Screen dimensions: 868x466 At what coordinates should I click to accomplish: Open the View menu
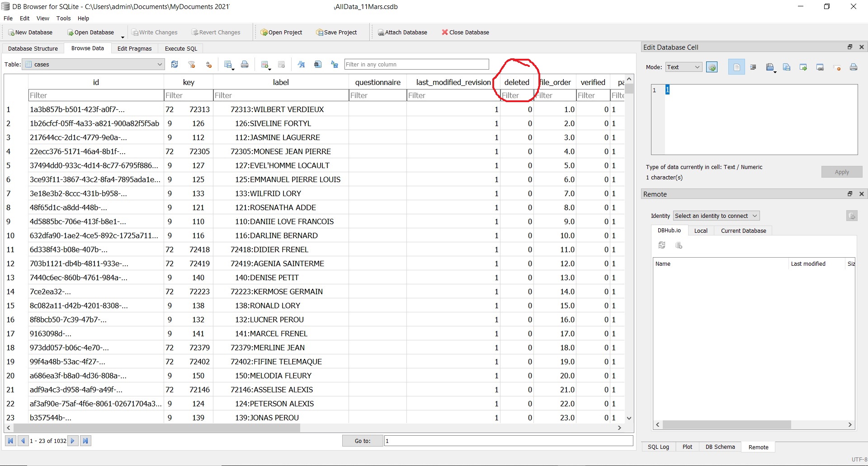[x=43, y=19]
